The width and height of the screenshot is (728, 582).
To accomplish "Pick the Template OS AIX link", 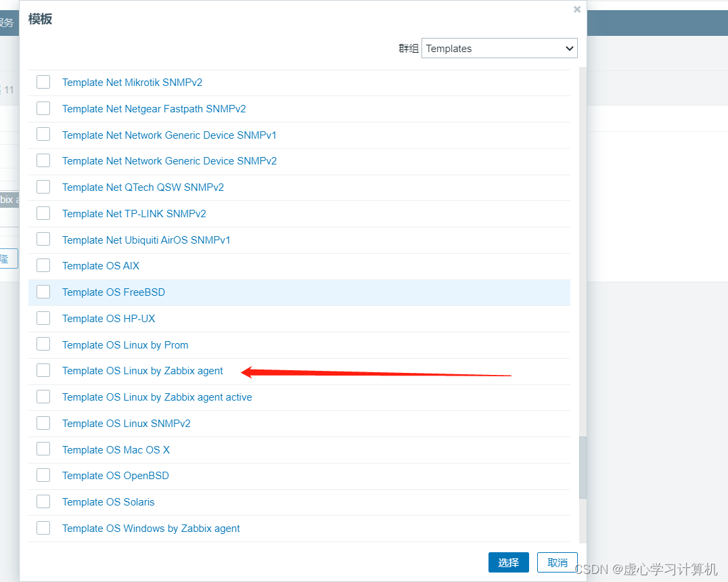I will [101, 266].
